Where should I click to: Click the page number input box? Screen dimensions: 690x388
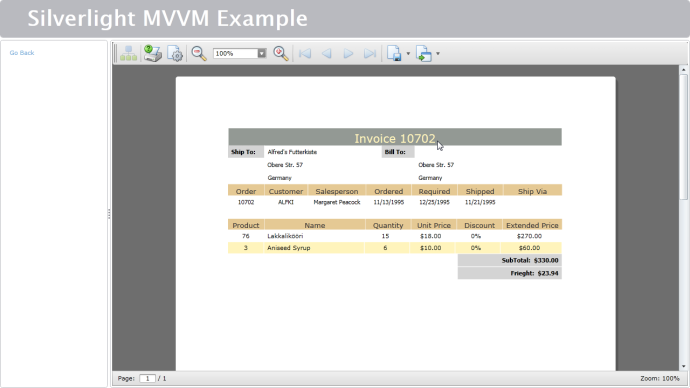pos(147,378)
